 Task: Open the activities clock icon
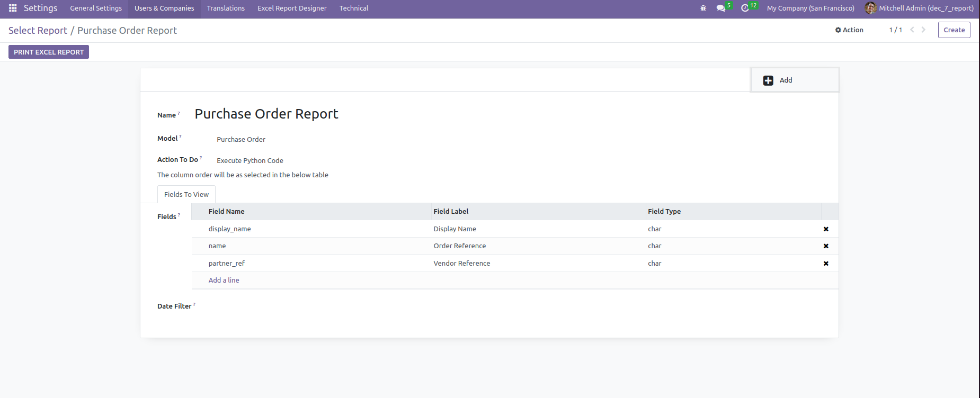tap(745, 8)
